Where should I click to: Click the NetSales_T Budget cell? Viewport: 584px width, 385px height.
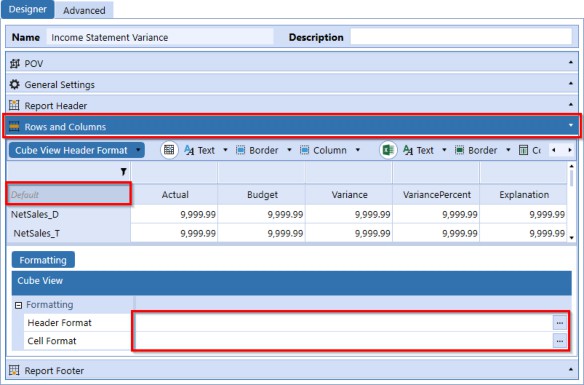tap(261, 233)
